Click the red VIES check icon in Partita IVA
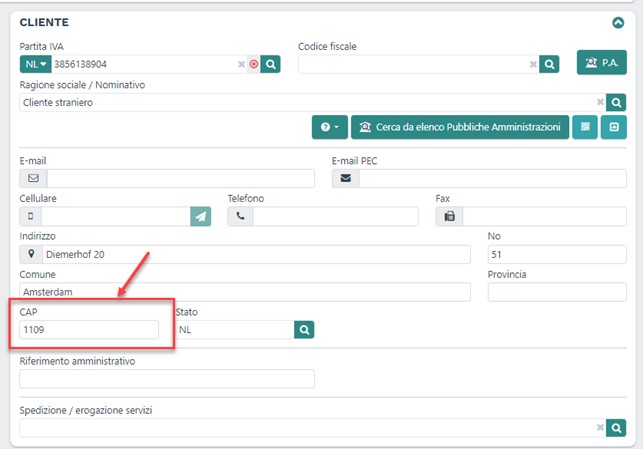643x449 pixels. tap(254, 64)
